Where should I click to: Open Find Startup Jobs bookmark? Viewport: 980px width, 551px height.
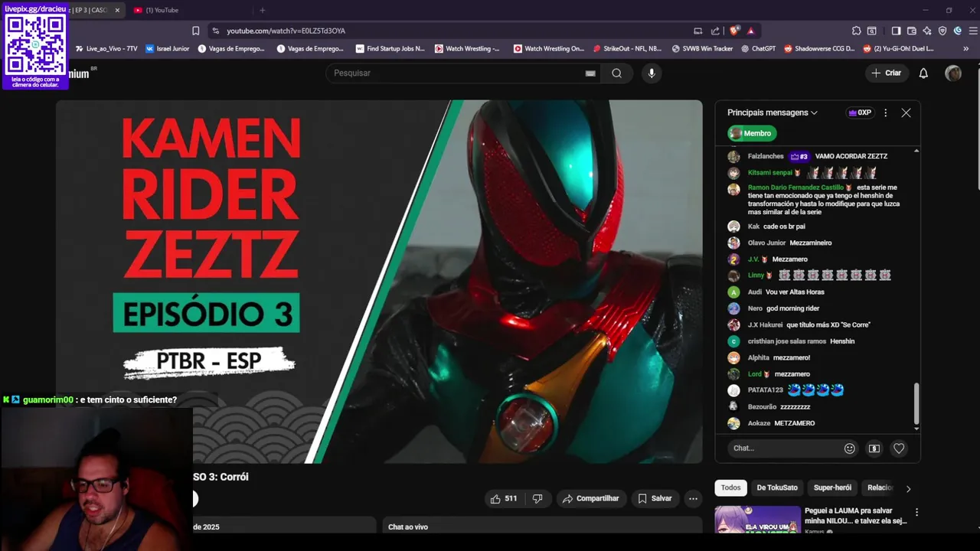pos(390,48)
